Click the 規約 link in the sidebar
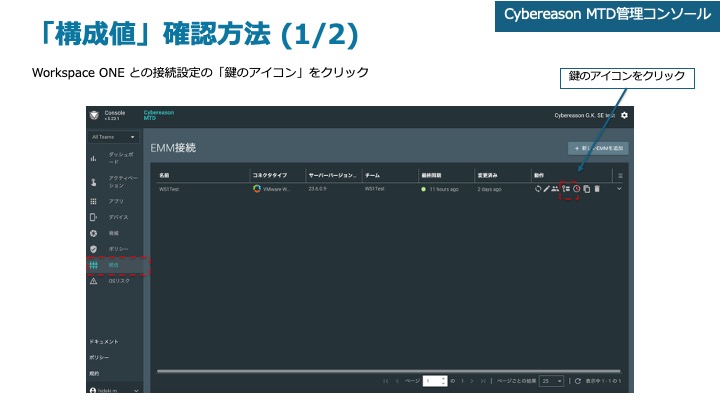 94,373
